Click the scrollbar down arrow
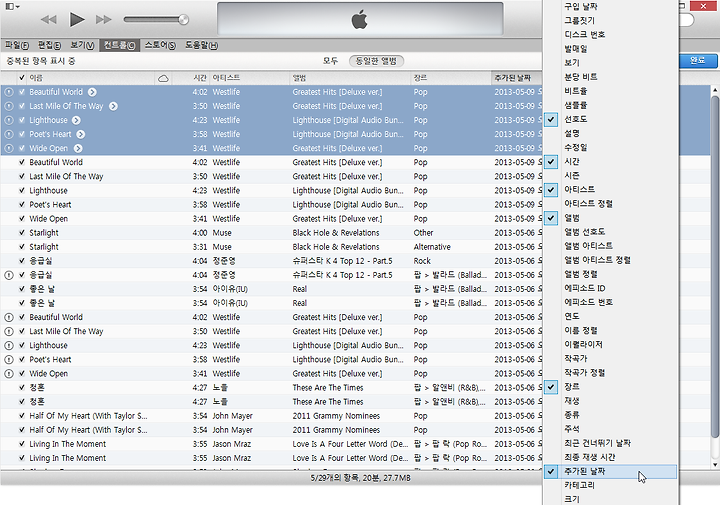The height and width of the screenshot is (505, 720). [714, 465]
